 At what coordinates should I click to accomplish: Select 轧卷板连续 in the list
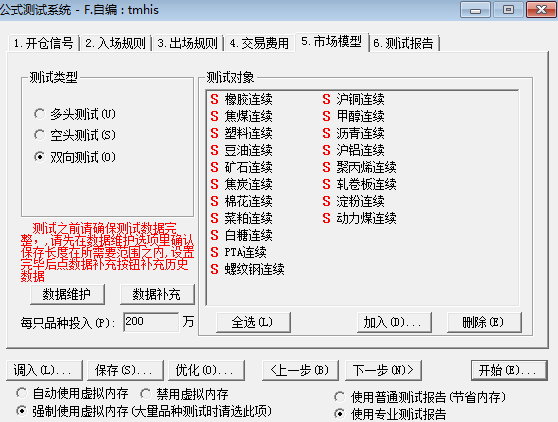click(x=367, y=184)
